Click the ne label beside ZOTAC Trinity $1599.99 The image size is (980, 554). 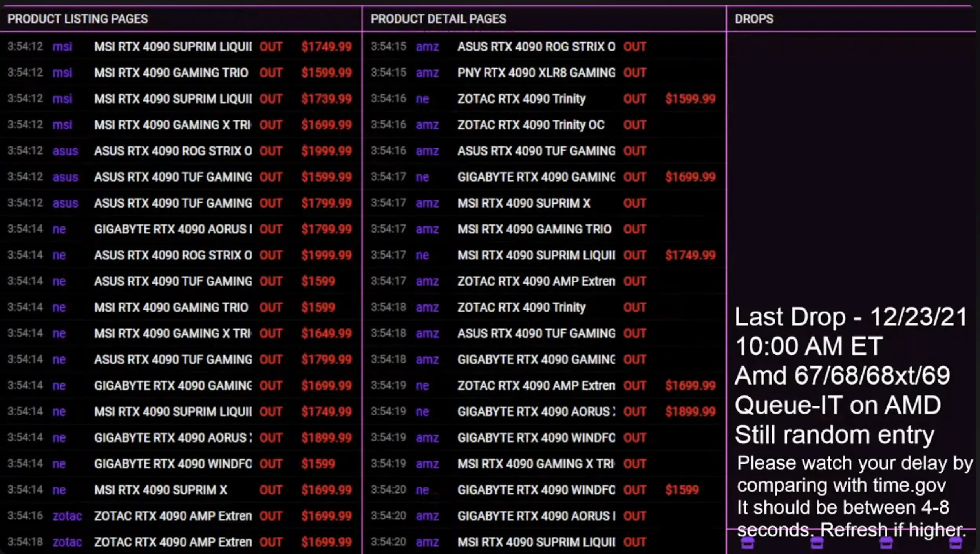click(422, 99)
